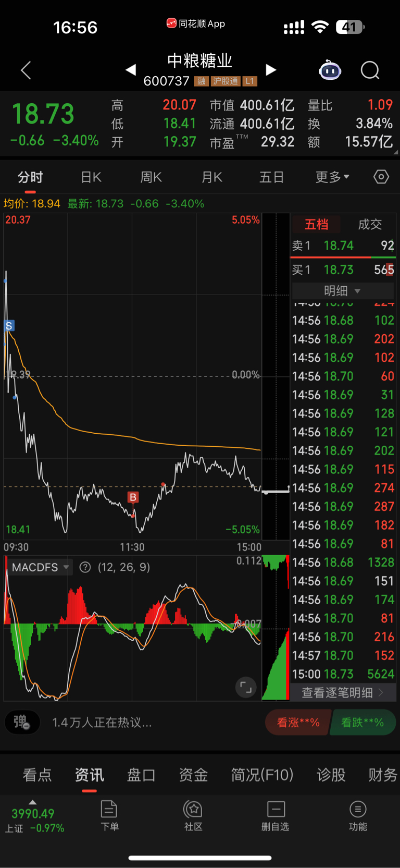Tap the current price 18.73 header

(x=43, y=114)
